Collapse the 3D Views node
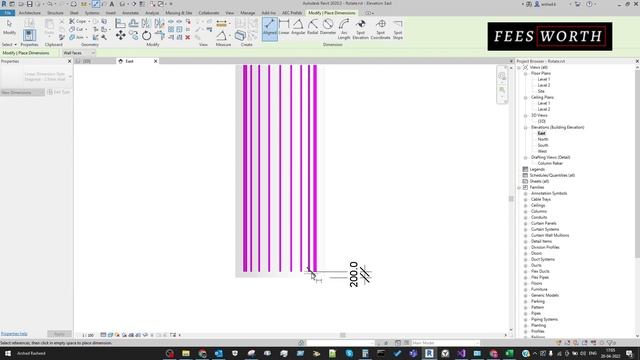The height and width of the screenshot is (360, 640). pos(526,116)
